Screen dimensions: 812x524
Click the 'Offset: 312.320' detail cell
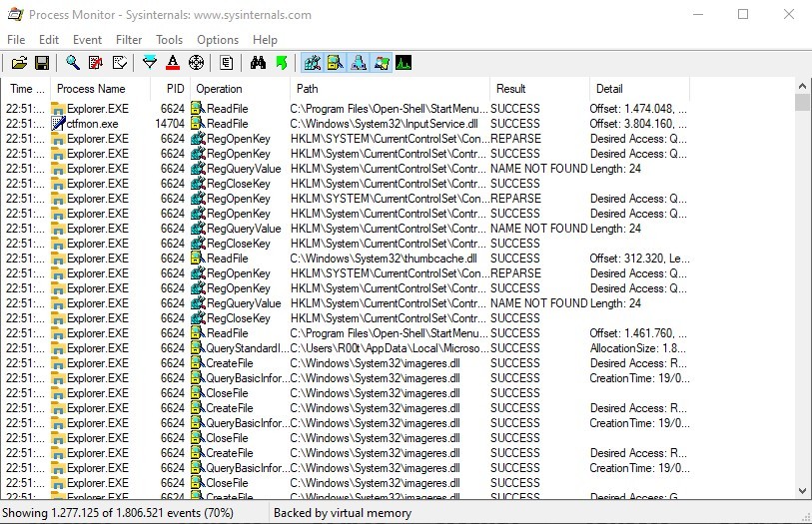coord(639,259)
